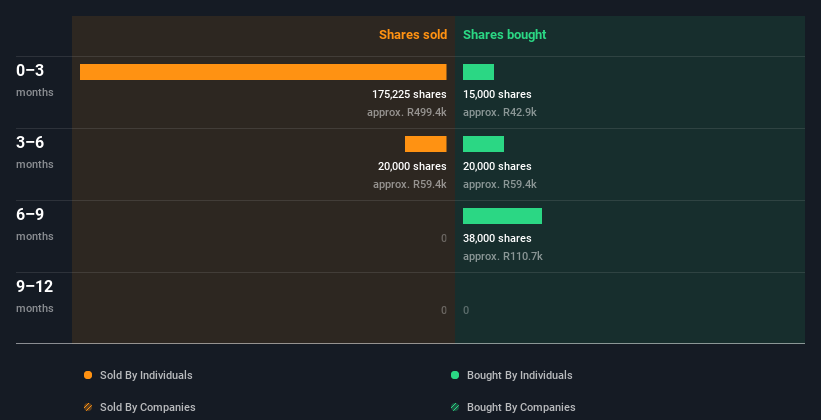Screen dimensions: 821x420
Task: Click the approx. R499.4k value text
Action: pyautogui.click(x=407, y=113)
